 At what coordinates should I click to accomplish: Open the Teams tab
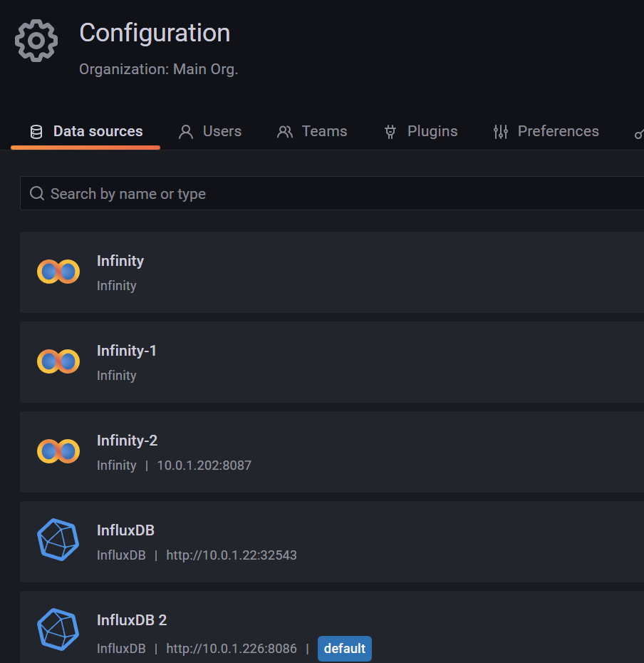[x=324, y=131]
